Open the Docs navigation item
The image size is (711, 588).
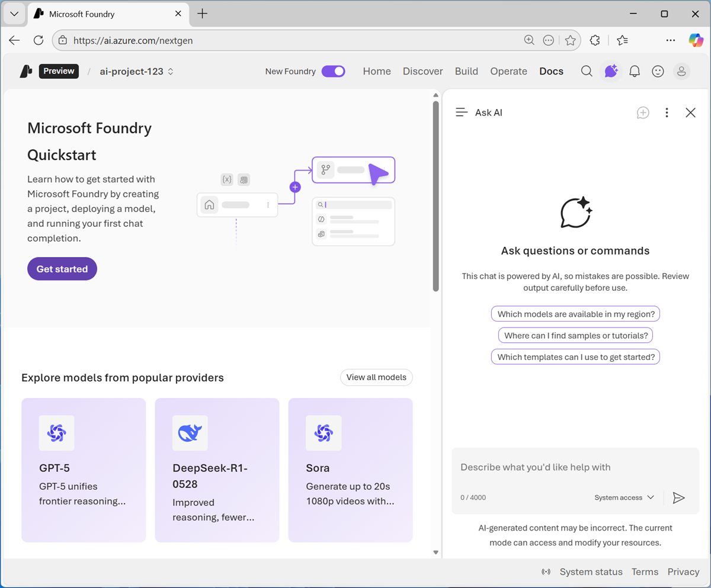(x=551, y=71)
